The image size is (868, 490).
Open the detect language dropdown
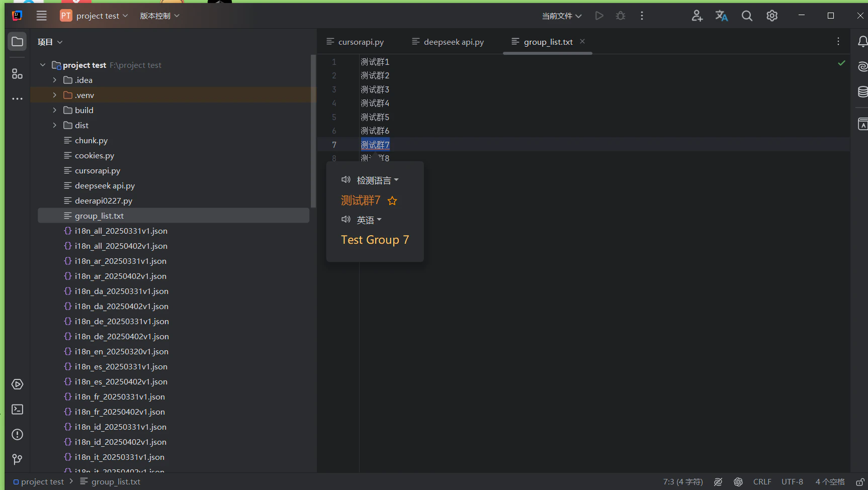(x=377, y=180)
